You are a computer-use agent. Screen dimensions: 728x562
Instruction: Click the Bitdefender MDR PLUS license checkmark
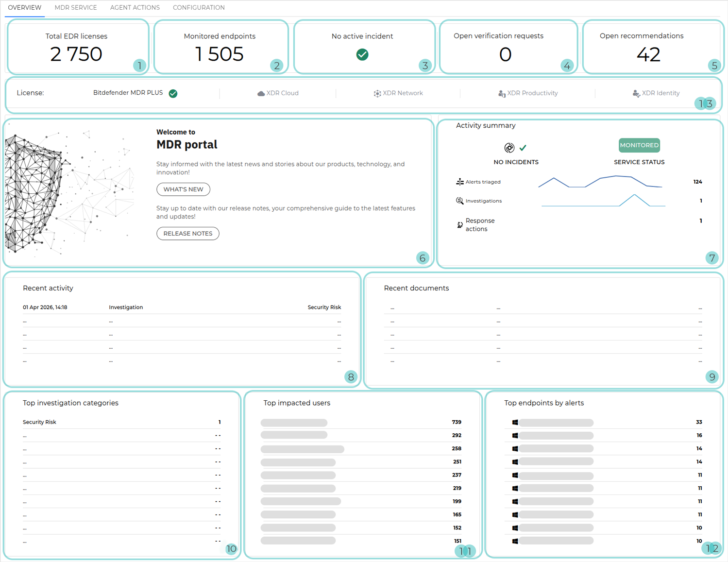[173, 93]
